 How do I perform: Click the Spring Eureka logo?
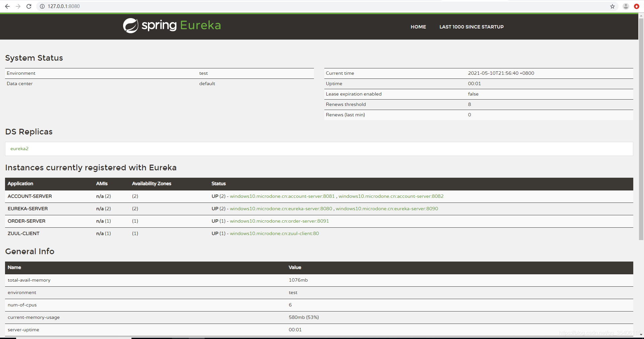click(x=172, y=25)
